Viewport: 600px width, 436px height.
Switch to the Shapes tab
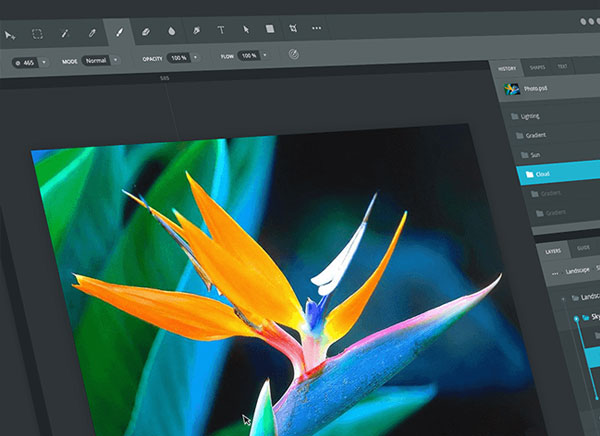537,67
